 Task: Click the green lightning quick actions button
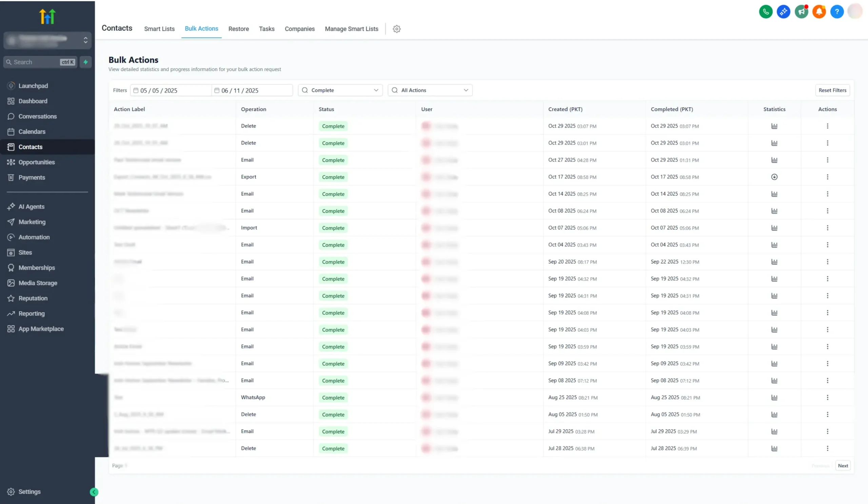85,62
